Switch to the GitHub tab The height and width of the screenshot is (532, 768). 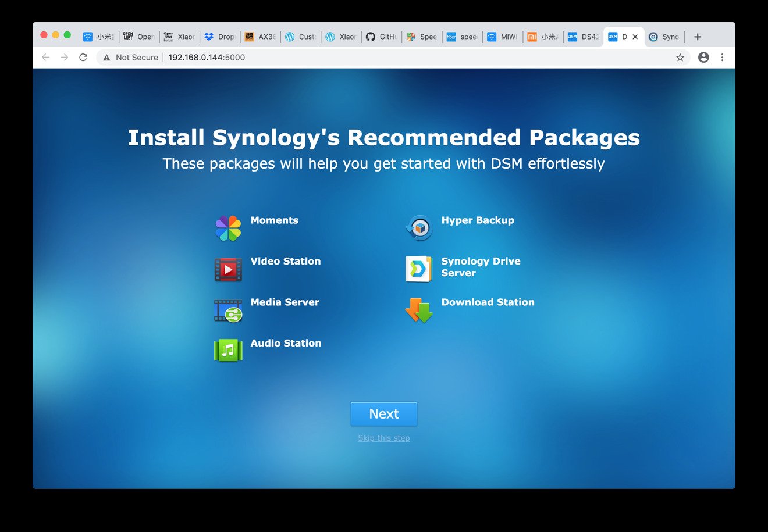click(x=381, y=37)
